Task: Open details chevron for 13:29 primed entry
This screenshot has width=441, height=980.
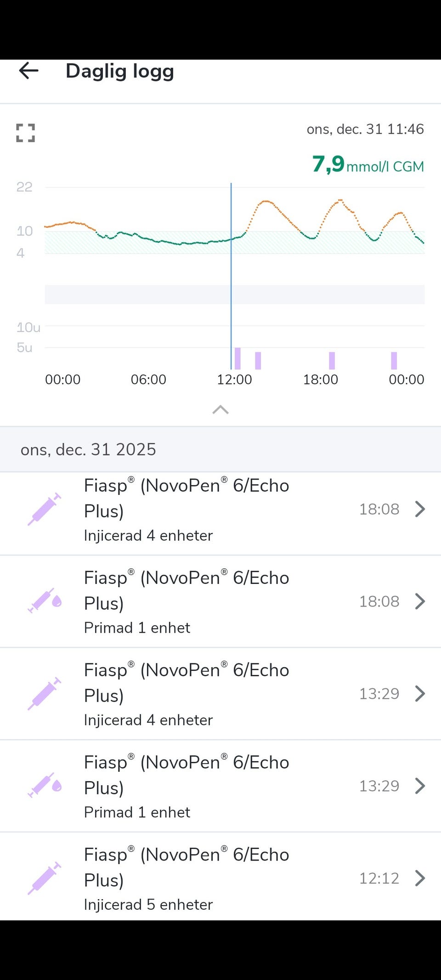Action: coord(420,786)
